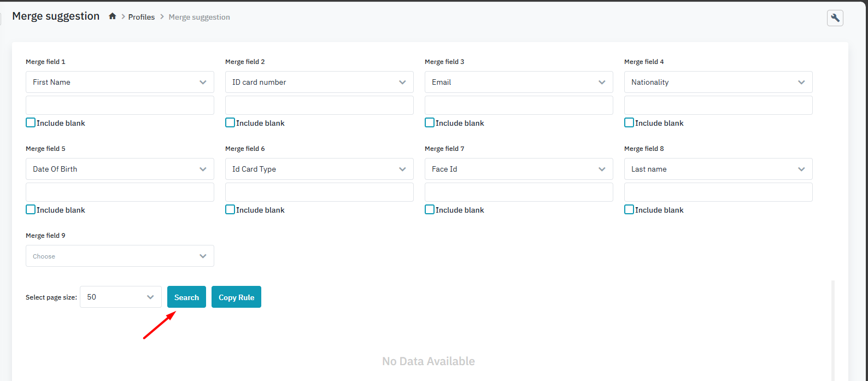This screenshot has height=381, width=868.
Task: Open the Merge field 9 Choose dropdown
Action: coord(120,256)
